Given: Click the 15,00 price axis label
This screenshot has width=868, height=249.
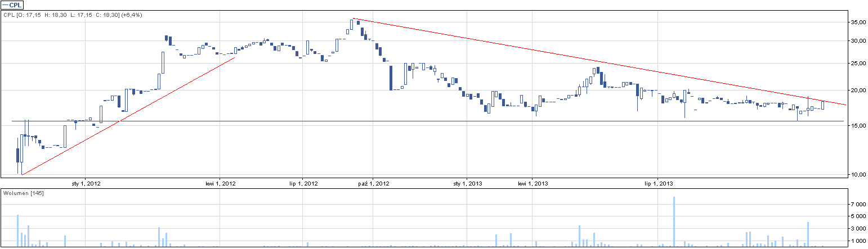Looking at the screenshot, I should pyautogui.click(x=858, y=126).
